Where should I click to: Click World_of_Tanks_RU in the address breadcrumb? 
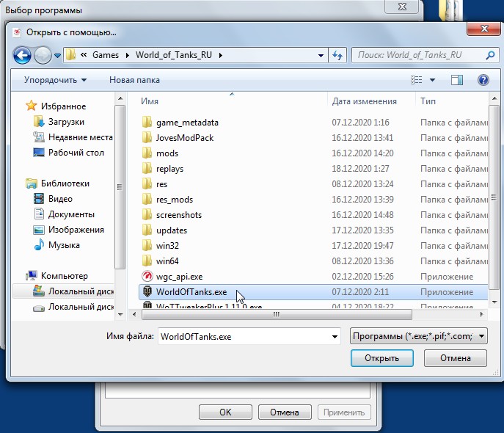tap(174, 55)
